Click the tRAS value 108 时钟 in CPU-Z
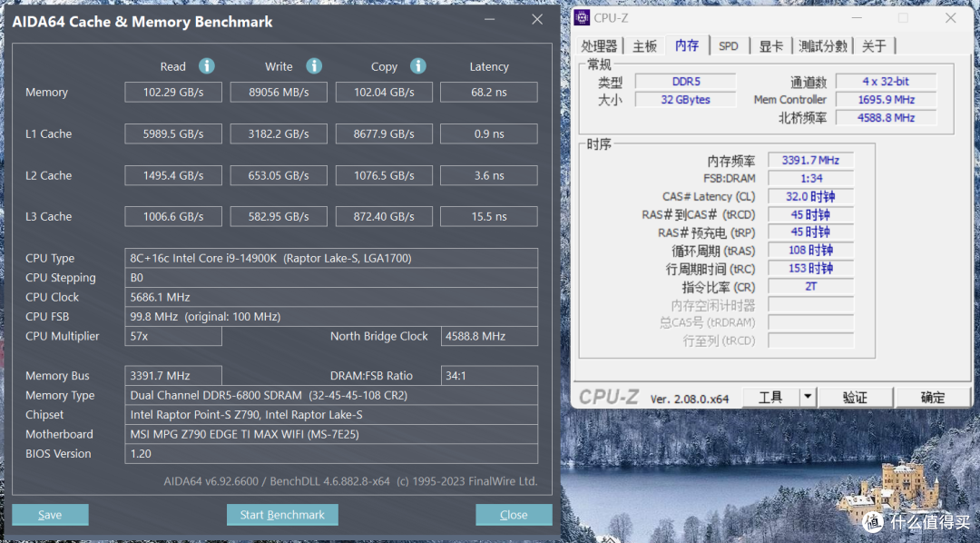 [x=810, y=251]
